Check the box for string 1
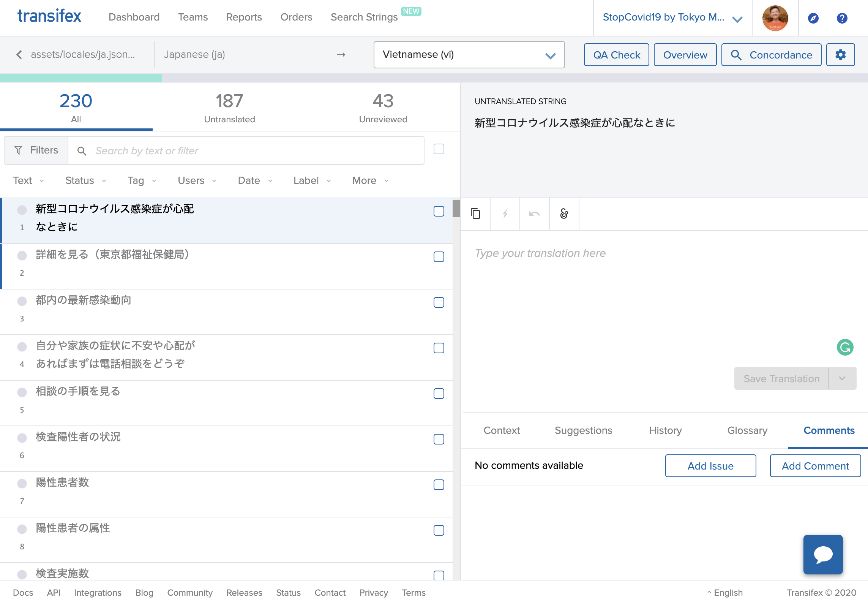Viewport: 868px width, 601px height. (x=439, y=211)
